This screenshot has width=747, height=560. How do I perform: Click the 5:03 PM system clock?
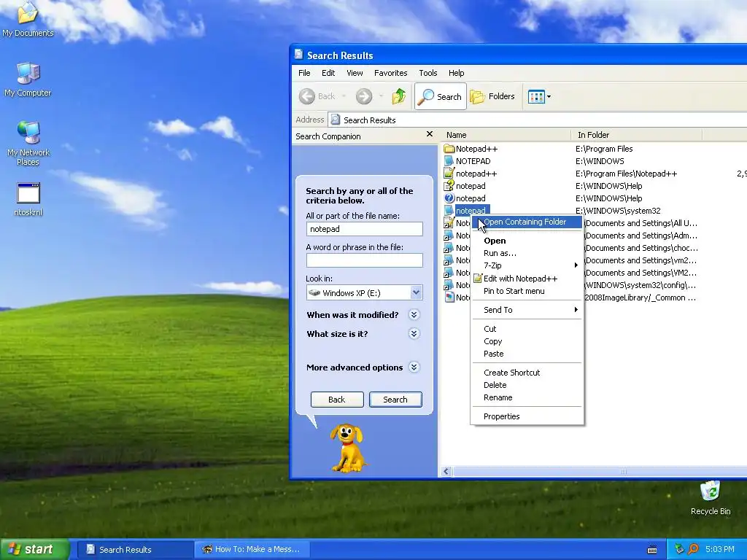pyautogui.click(x=720, y=550)
